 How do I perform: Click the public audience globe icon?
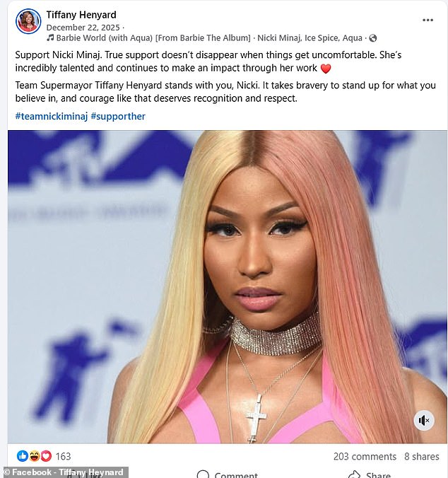373,38
